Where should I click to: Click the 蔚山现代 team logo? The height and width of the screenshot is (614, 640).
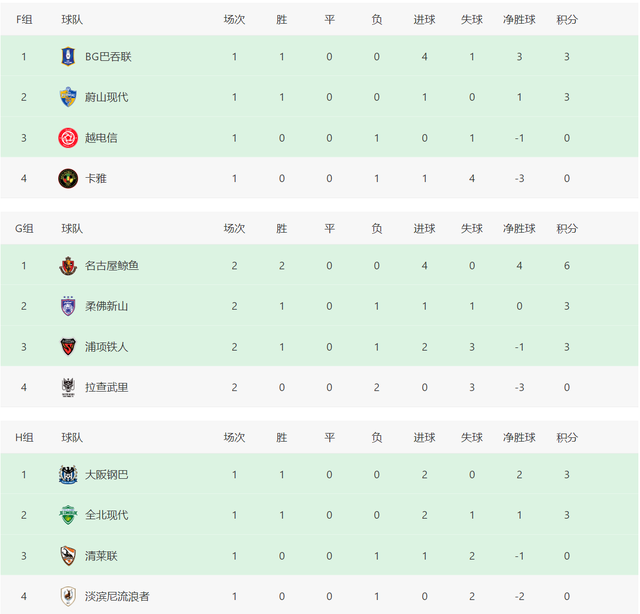point(68,97)
